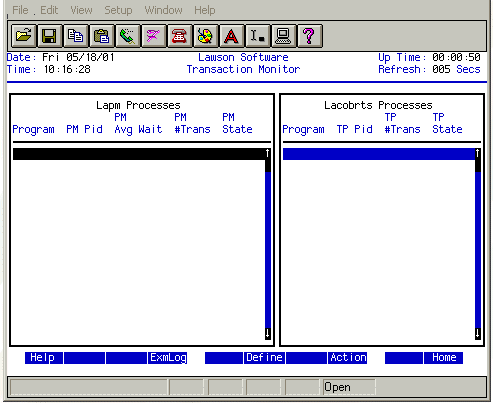Click up arrow of Lapm Processes scrollbar
493x403 pixels.
point(268,153)
